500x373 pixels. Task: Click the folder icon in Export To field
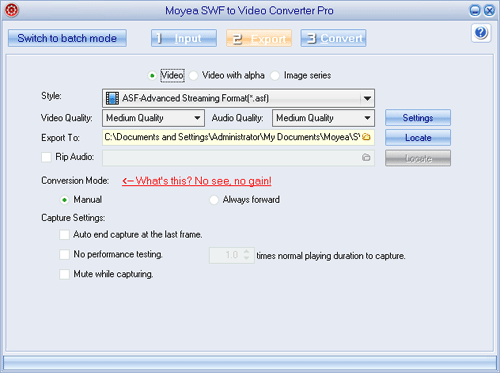point(366,137)
